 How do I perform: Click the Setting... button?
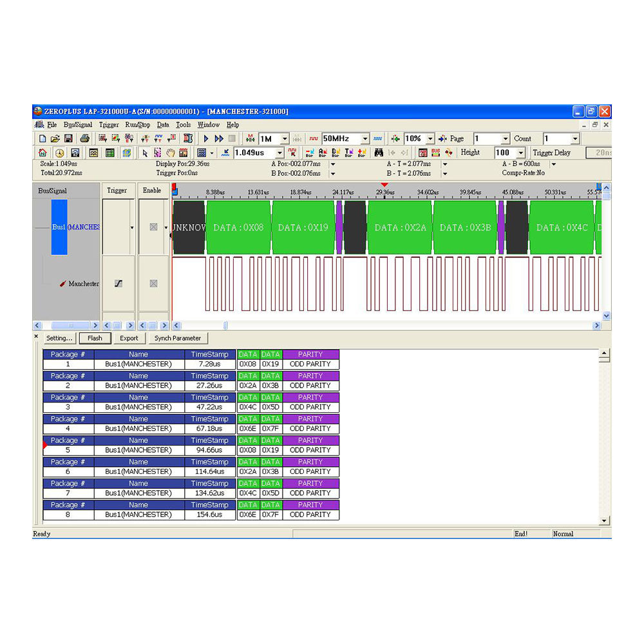[59, 338]
